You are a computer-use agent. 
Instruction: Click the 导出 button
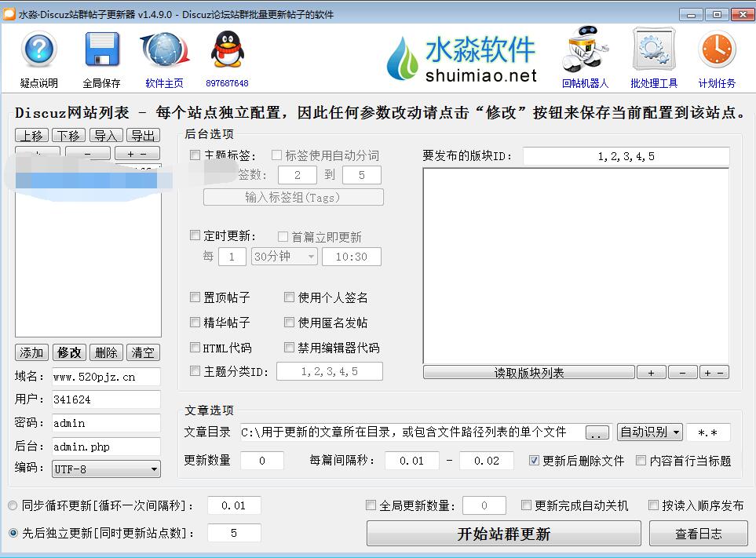(x=143, y=136)
